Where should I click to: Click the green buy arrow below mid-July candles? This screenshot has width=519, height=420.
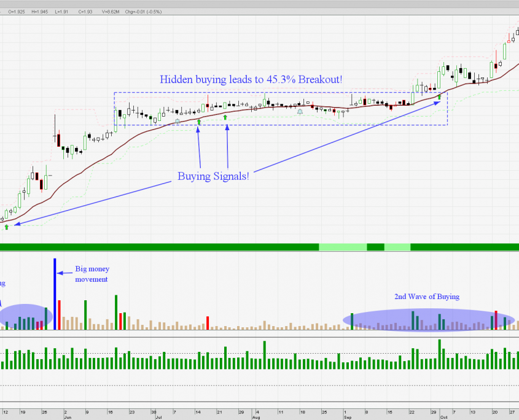click(198, 122)
